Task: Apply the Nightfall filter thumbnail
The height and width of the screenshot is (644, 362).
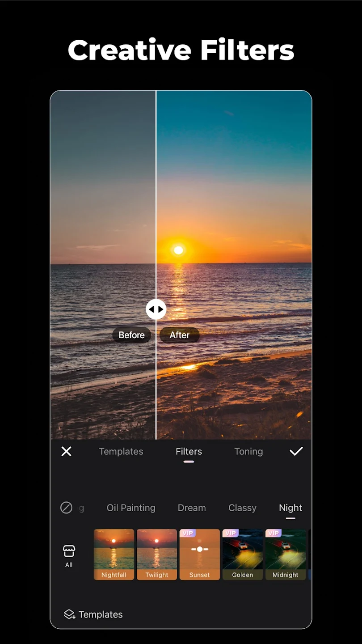Action: (114, 555)
